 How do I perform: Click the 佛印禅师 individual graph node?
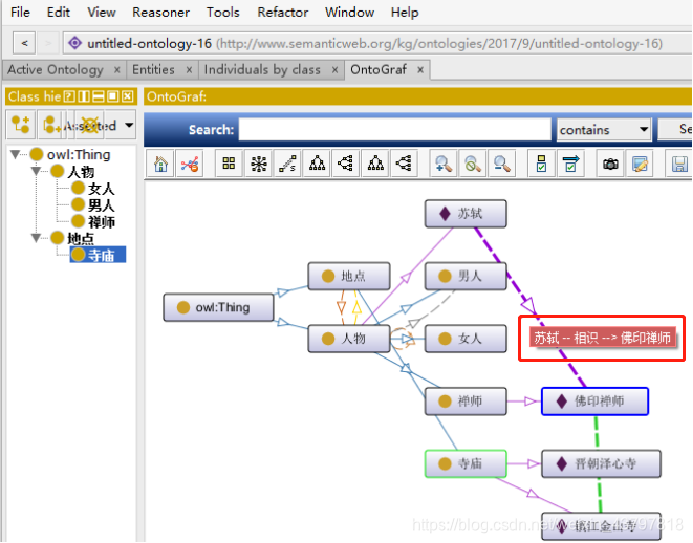595,401
